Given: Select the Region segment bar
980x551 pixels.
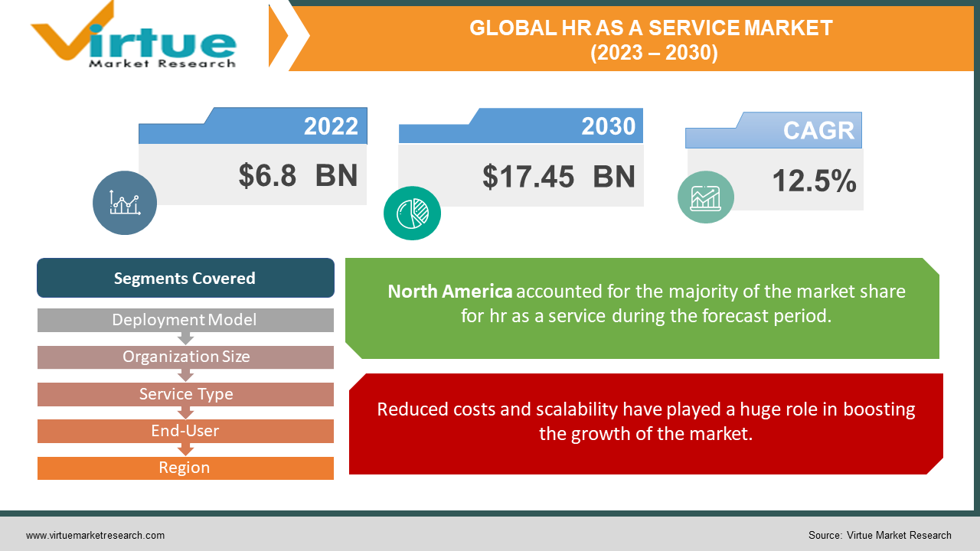Looking at the screenshot, I should tap(185, 468).
